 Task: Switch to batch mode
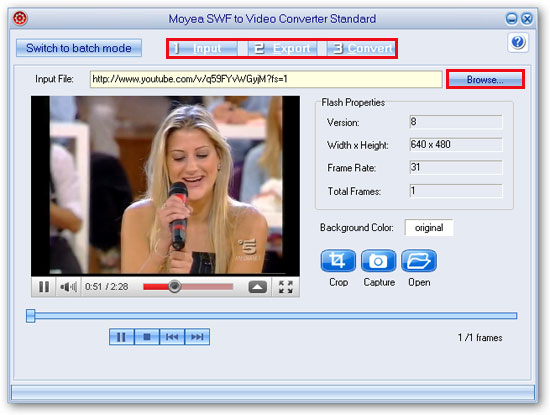pos(79,48)
